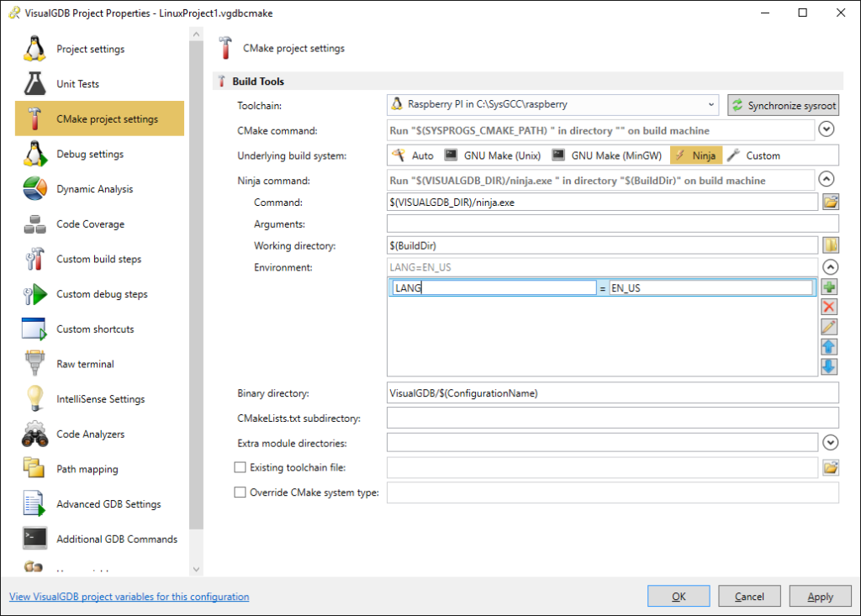Browse for working directory folder icon
The image size is (861, 616).
831,245
